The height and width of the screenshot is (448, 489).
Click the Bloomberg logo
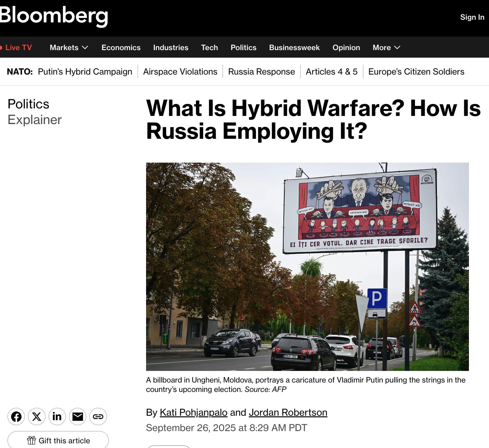(x=54, y=16)
